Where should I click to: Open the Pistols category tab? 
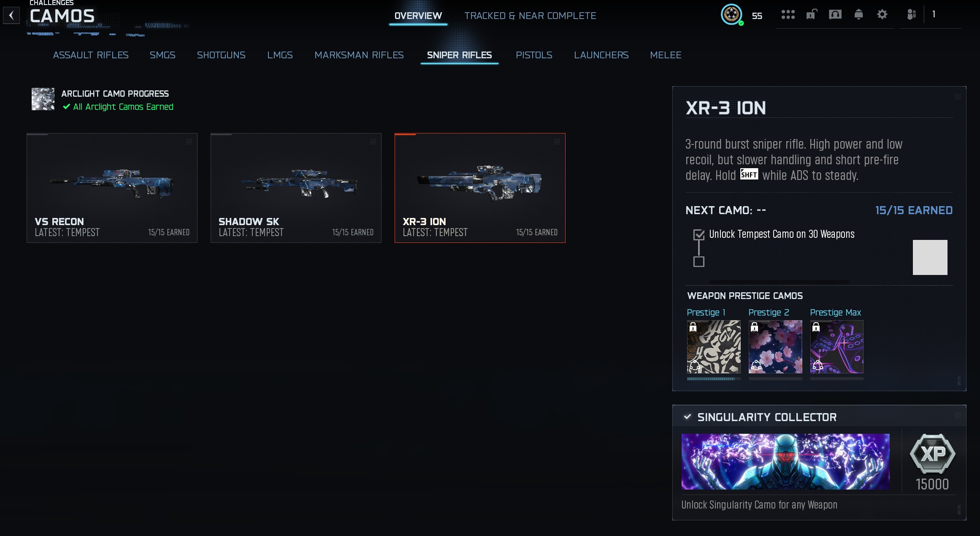click(x=534, y=55)
